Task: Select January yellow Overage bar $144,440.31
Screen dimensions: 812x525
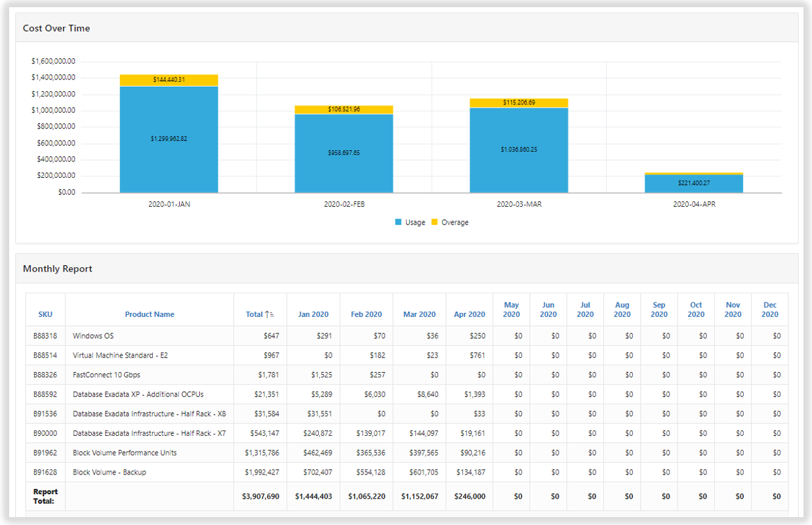Action: pyautogui.click(x=169, y=80)
